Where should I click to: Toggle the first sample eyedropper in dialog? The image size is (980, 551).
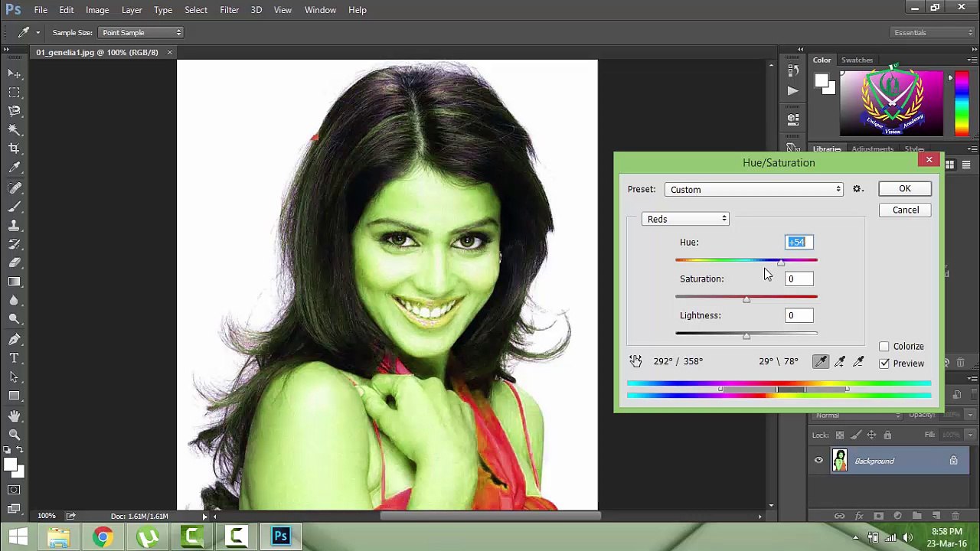[x=821, y=361]
